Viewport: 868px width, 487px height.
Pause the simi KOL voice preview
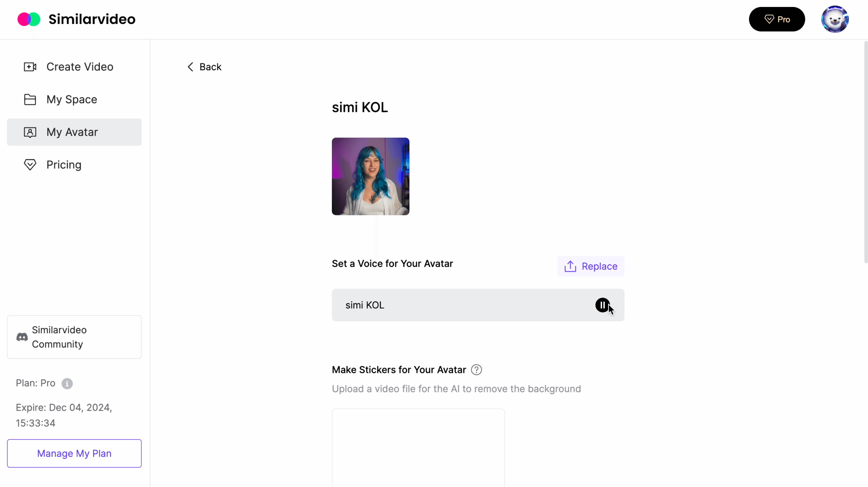(602, 305)
